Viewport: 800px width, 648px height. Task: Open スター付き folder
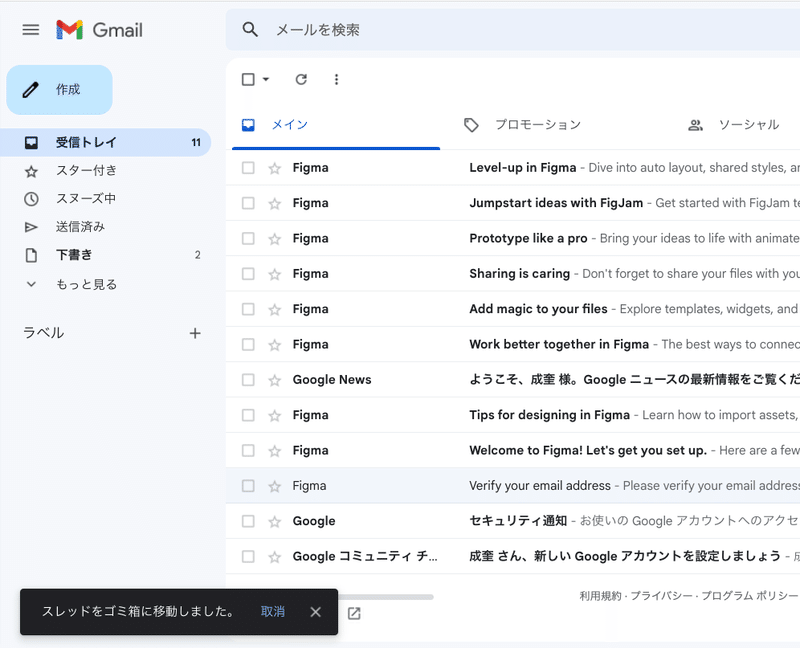[x=106, y=170]
